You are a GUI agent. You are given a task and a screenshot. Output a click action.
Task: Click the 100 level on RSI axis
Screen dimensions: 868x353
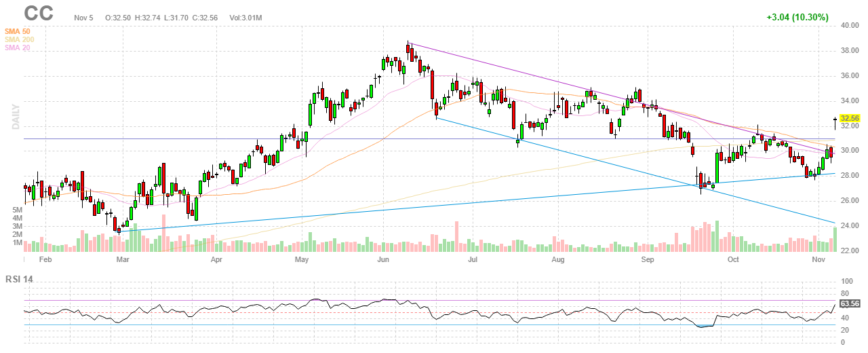pos(846,281)
